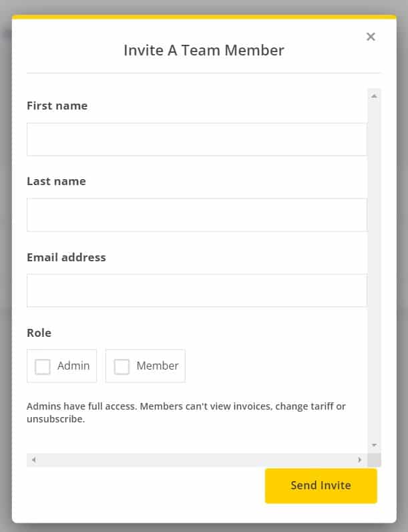Click the Last name field label
Image resolution: width=408 pixels, height=532 pixels.
tap(56, 181)
